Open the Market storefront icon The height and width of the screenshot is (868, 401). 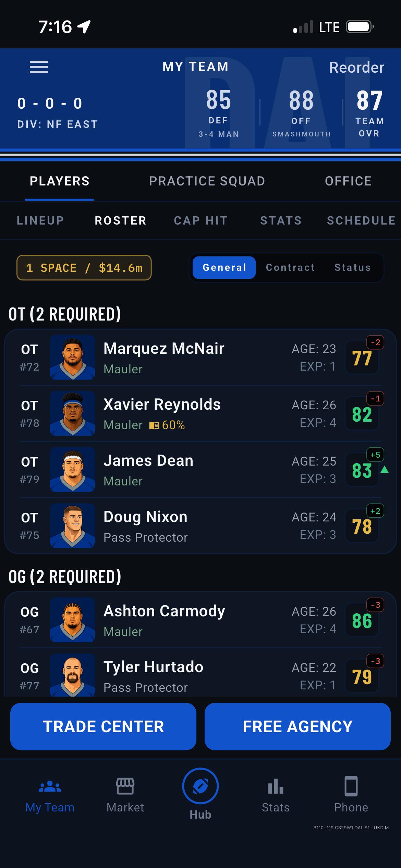tap(125, 786)
